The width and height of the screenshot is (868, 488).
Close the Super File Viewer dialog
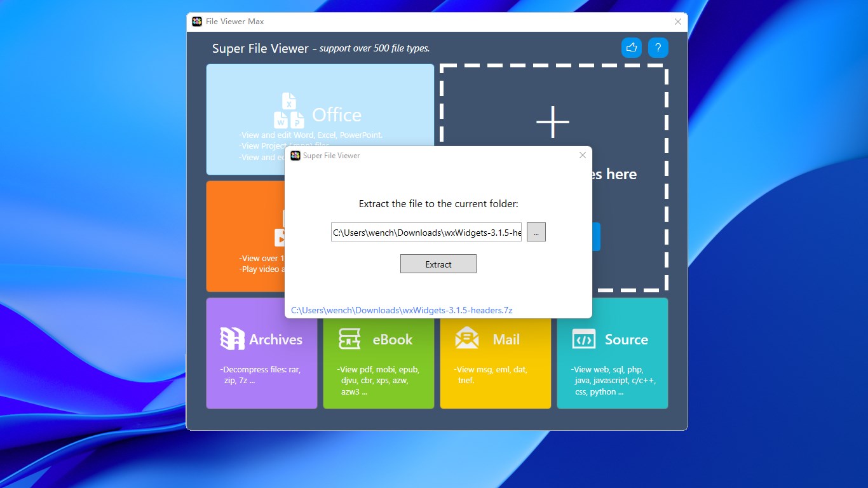point(583,156)
